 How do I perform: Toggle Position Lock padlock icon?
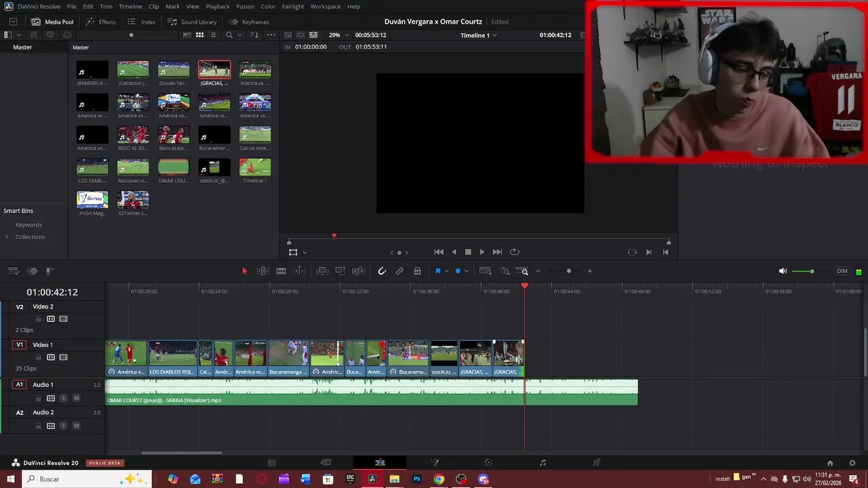point(417,271)
